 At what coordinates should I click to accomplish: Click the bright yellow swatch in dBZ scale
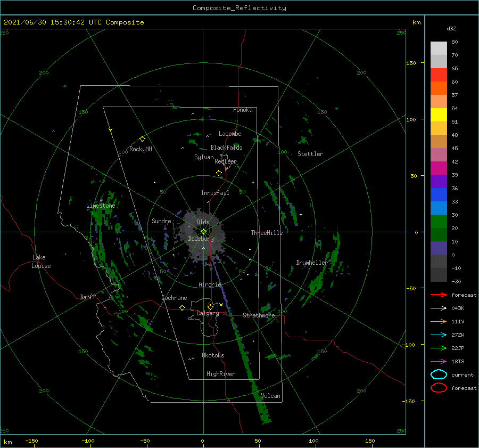(439, 115)
